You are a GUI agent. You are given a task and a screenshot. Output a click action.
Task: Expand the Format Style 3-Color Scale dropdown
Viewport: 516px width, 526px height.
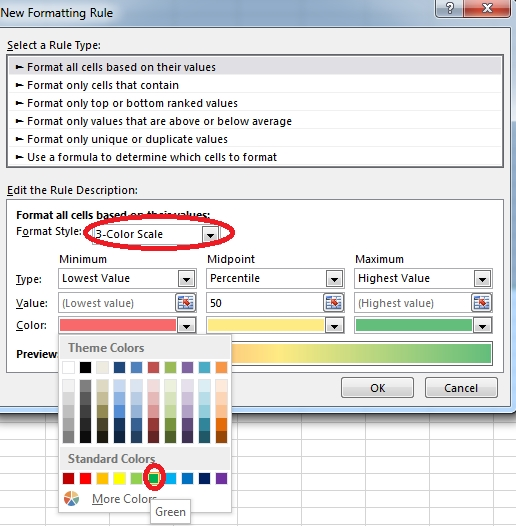[x=210, y=234]
